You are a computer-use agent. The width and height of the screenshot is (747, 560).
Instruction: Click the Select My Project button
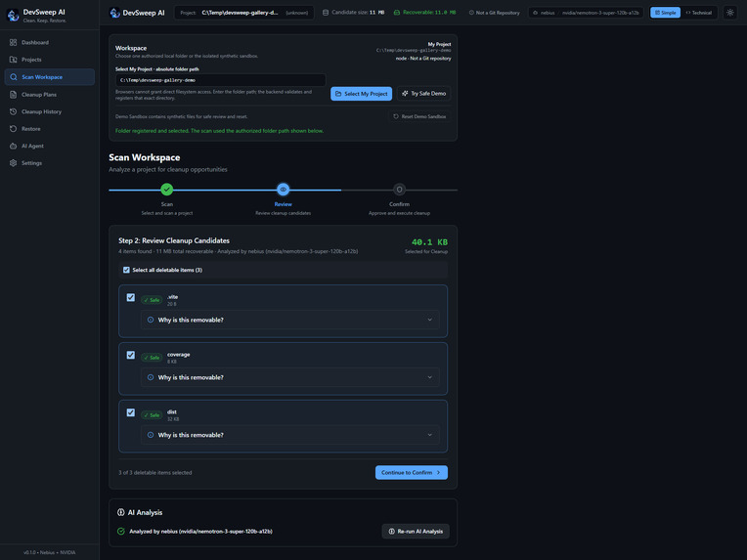361,94
